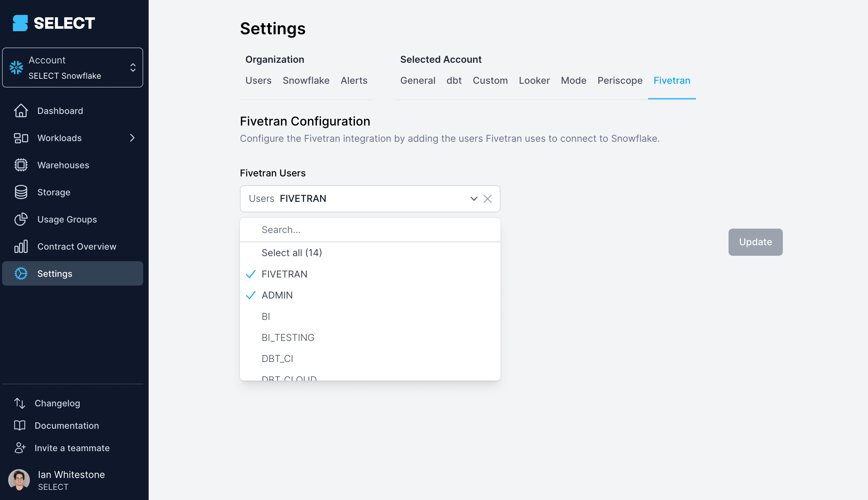Screen dimensions: 868x500
Task: Uncheck the FIVETRAN user option
Action: (370, 274)
